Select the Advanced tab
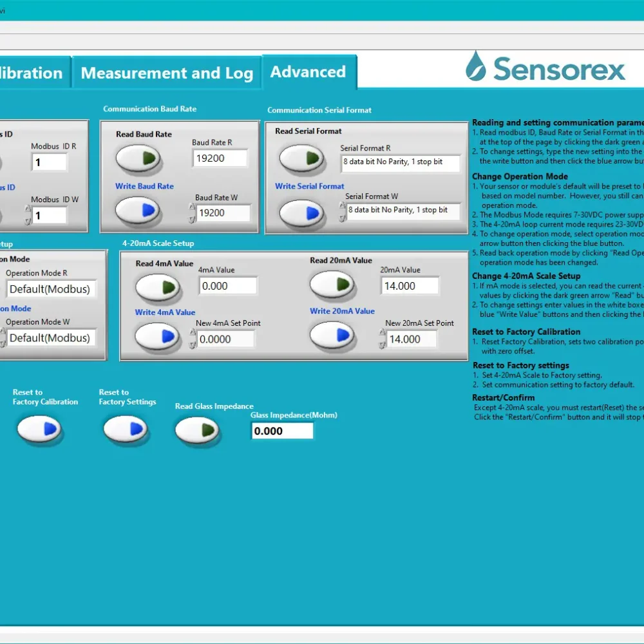This screenshot has height=644, width=644. coord(308,72)
